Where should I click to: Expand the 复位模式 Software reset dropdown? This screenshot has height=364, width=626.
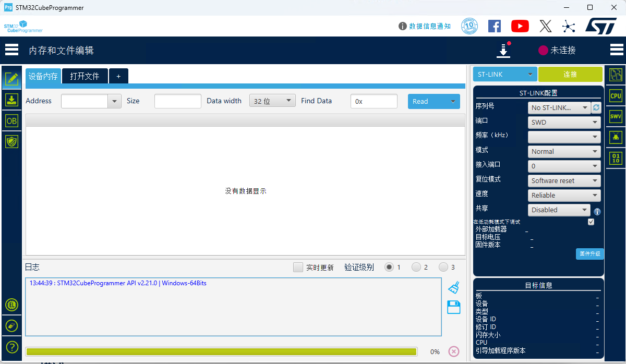[x=564, y=180]
